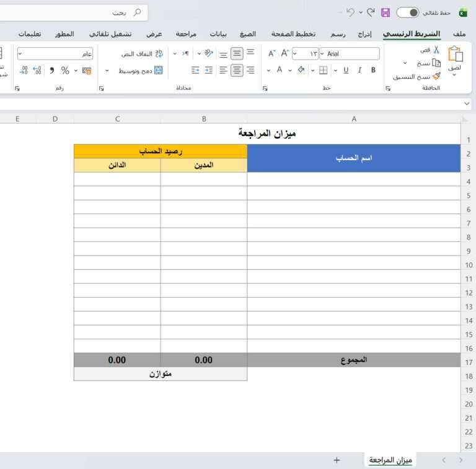Click the Fill Color bucket

[x=301, y=70]
